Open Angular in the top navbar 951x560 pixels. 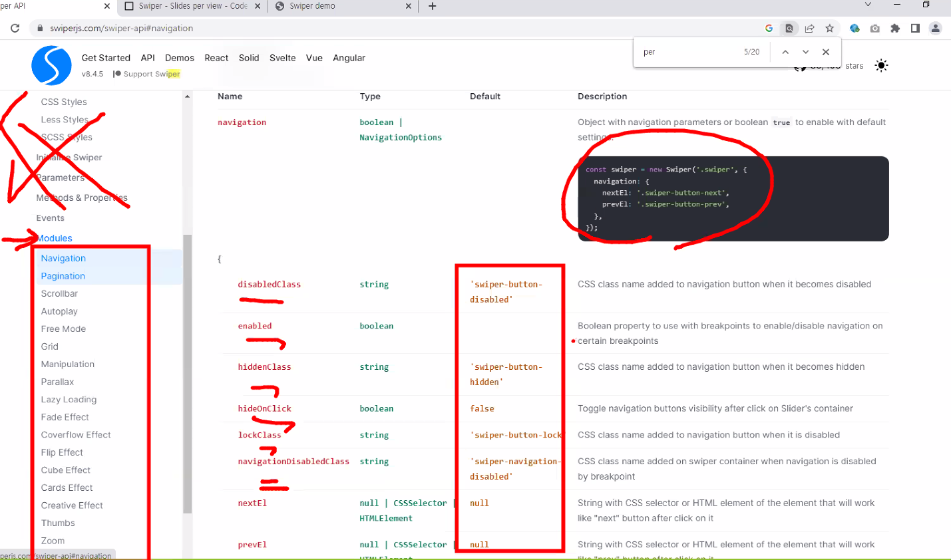point(349,58)
